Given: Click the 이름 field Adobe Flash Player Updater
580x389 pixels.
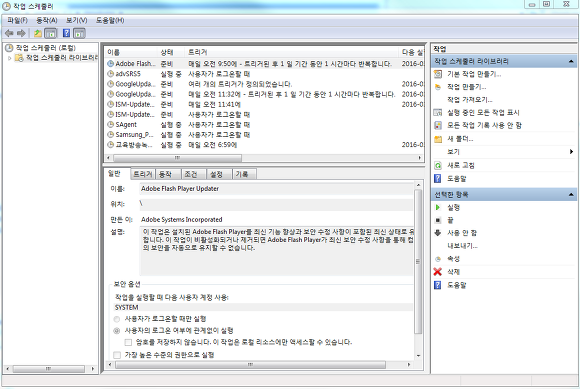Looking at the screenshot, I should pos(276,189).
